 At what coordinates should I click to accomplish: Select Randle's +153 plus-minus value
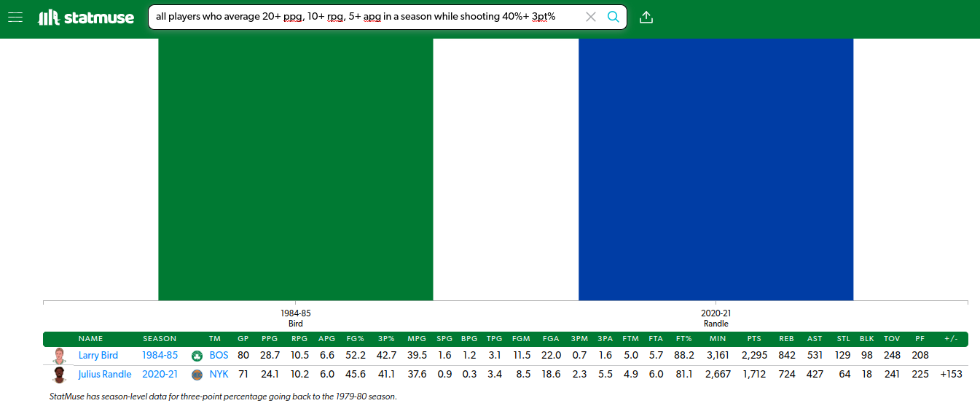pyautogui.click(x=951, y=375)
